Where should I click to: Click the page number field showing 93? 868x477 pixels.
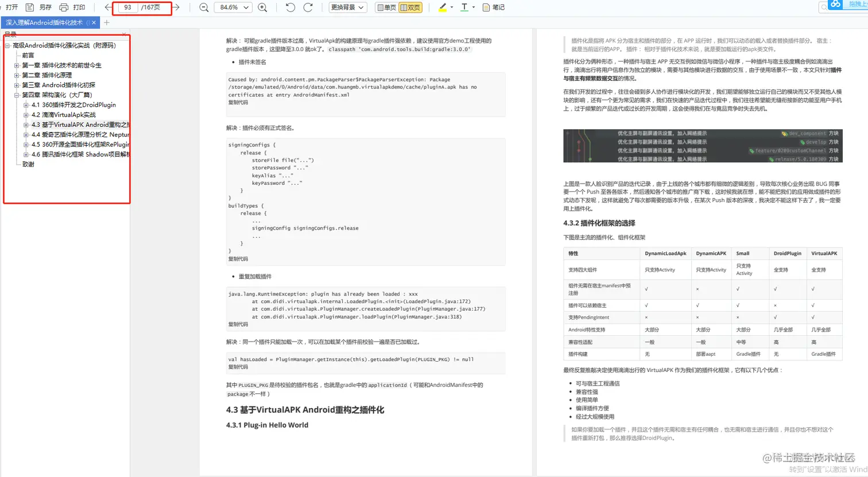coord(127,7)
